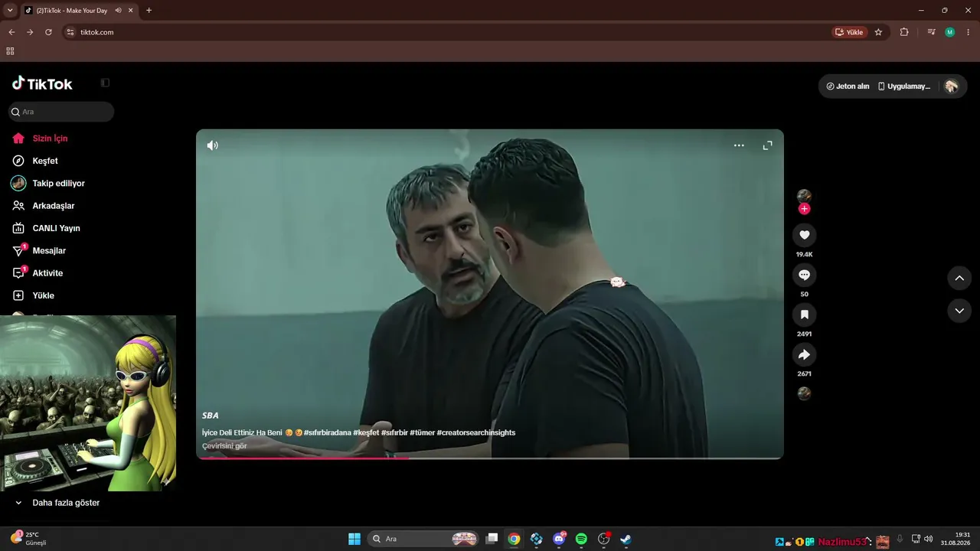The height and width of the screenshot is (551, 980).
Task: Open the #sıfırbiradana hashtag
Action: pos(328,432)
